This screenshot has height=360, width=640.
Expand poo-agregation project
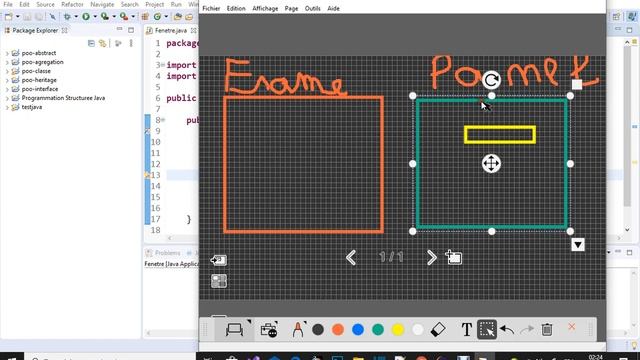click(x=7, y=62)
